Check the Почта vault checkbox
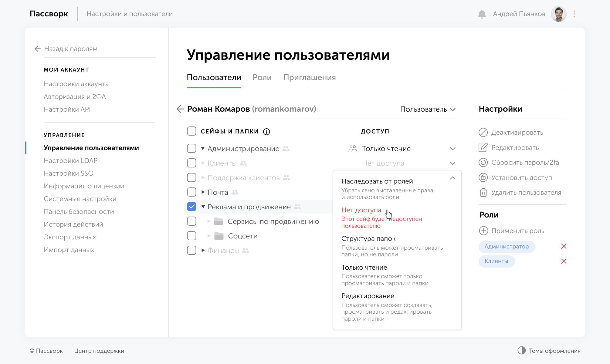 [x=191, y=192]
